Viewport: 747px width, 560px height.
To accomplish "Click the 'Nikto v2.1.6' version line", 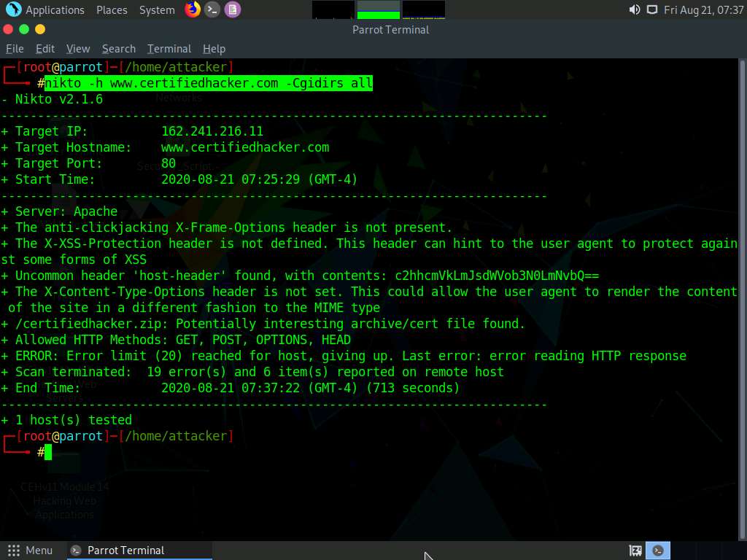I will 52,99.
